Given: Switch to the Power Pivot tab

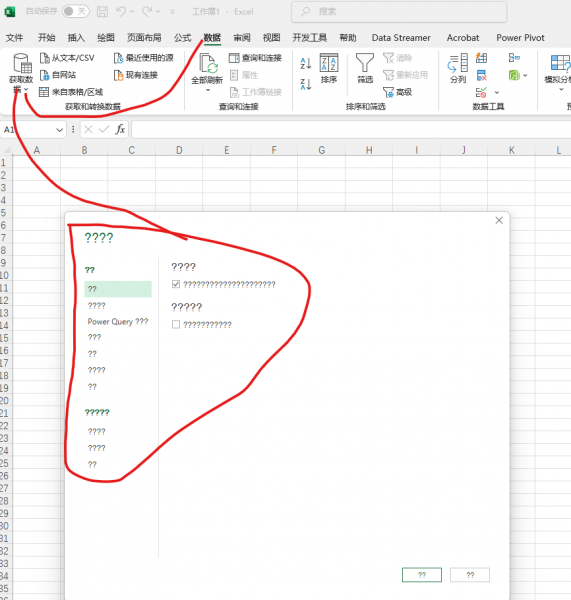Looking at the screenshot, I should click(520, 38).
